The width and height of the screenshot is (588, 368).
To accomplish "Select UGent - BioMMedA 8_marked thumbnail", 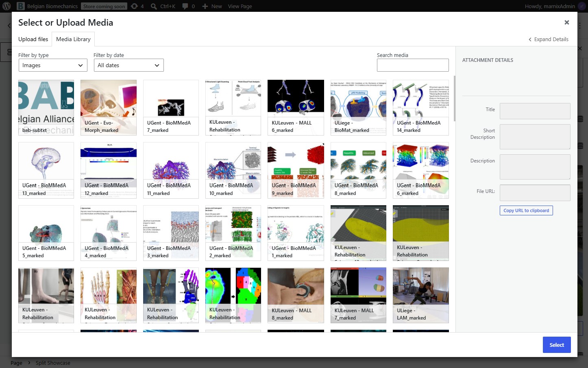I will pos(358,170).
